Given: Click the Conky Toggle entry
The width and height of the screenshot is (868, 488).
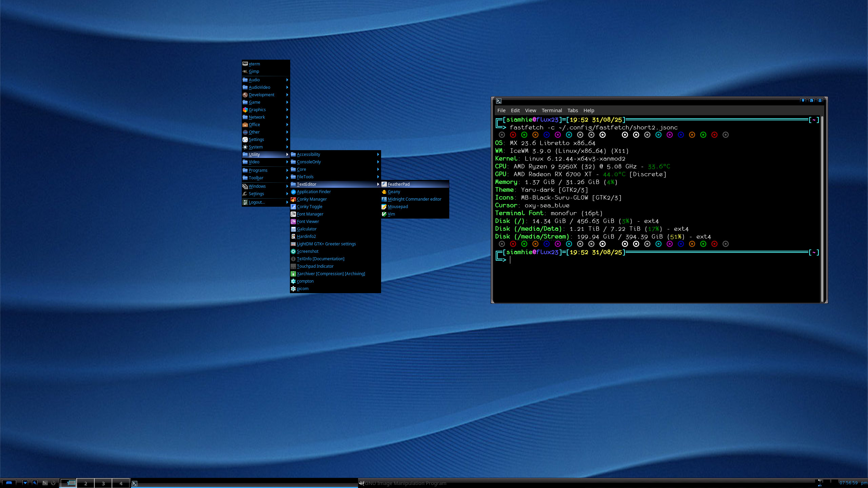Looking at the screenshot, I should (335, 207).
